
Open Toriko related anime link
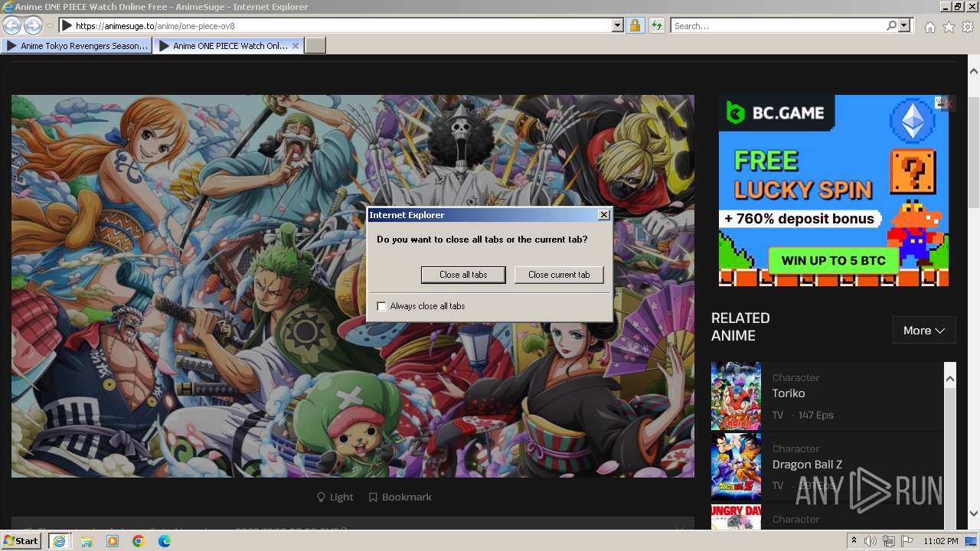point(789,393)
